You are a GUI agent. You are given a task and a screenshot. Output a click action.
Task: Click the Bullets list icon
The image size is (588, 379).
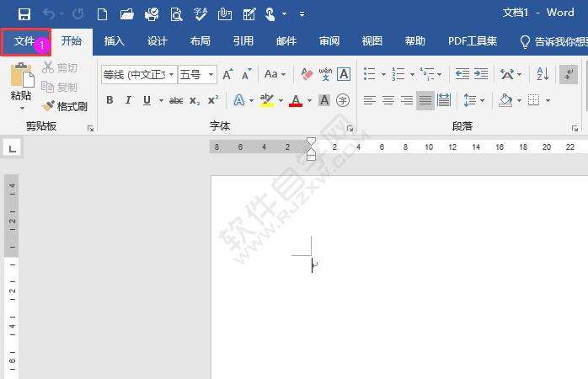[x=370, y=74]
